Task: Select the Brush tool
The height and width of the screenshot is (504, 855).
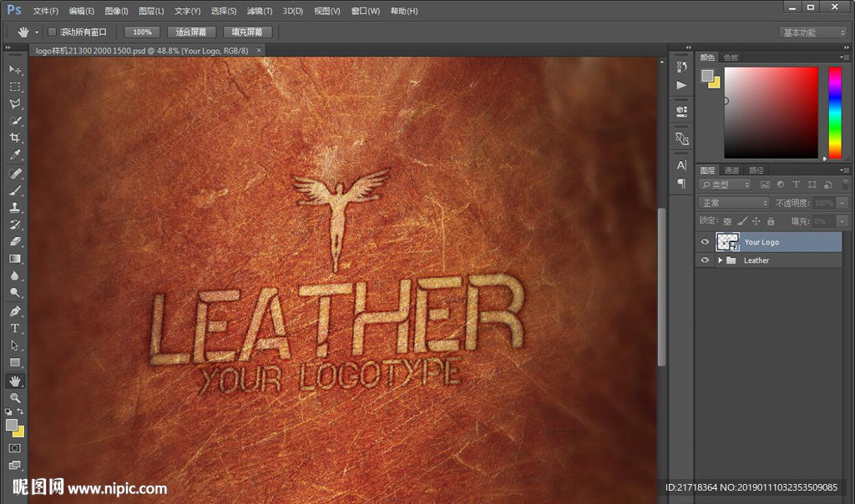Action: [15, 190]
